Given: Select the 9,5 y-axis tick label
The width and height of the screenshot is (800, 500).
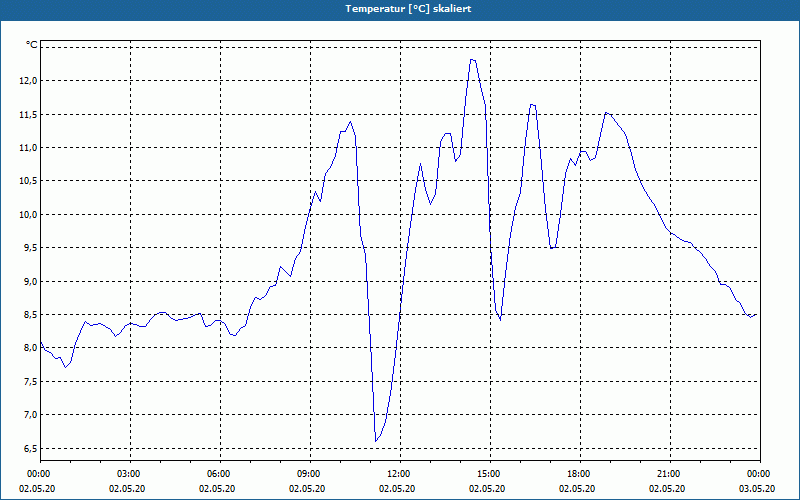Looking at the screenshot, I should (x=30, y=248).
